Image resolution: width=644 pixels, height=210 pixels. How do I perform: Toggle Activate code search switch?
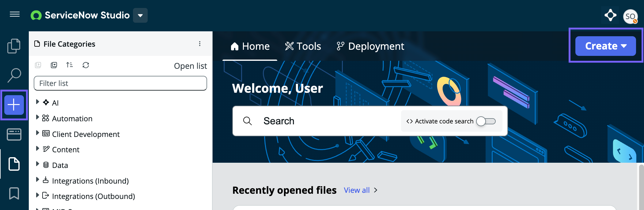pyautogui.click(x=486, y=121)
